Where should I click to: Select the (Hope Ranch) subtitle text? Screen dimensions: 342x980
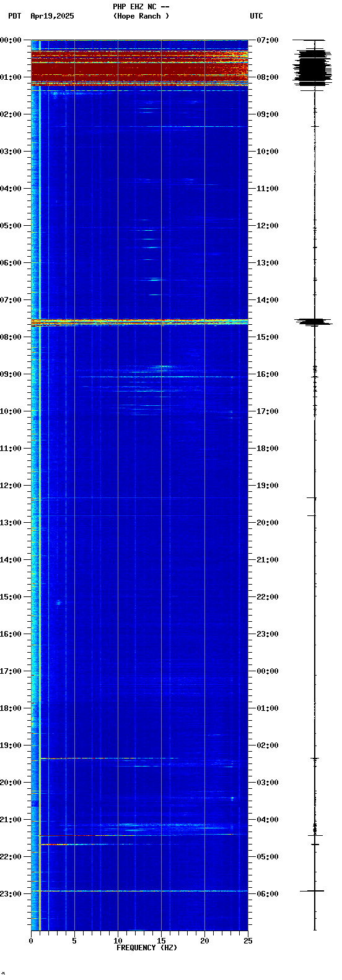coord(141,16)
